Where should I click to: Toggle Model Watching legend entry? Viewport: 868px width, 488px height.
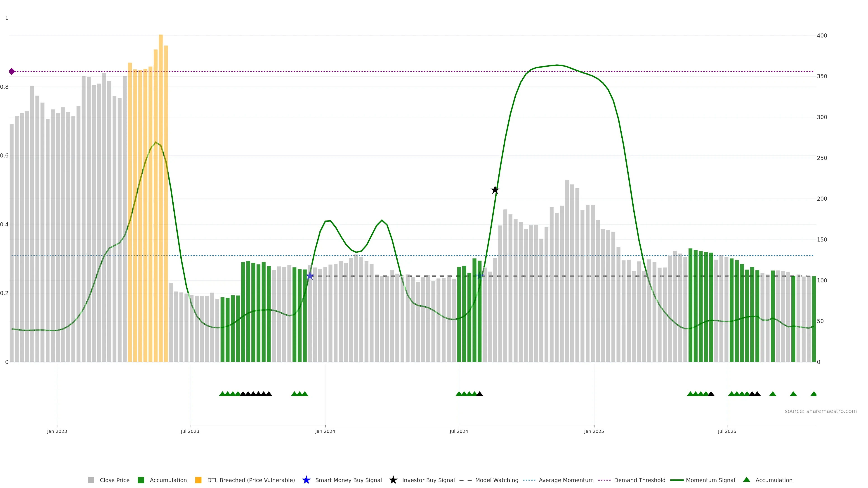click(x=496, y=480)
